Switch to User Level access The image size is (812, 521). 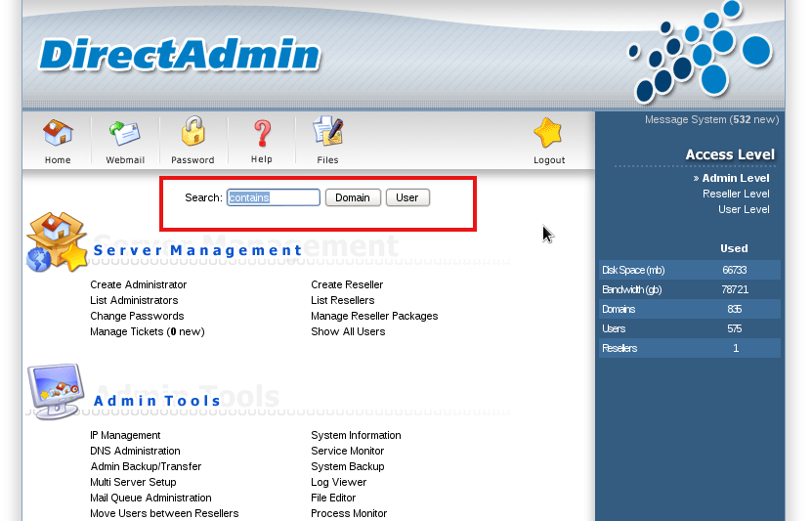[x=744, y=209]
